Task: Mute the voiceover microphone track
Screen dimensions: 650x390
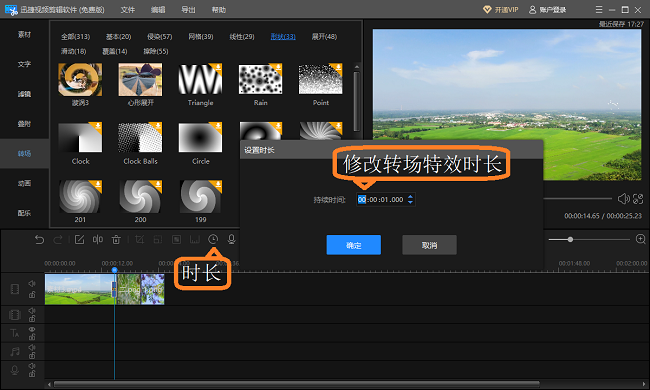Action: (x=32, y=366)
